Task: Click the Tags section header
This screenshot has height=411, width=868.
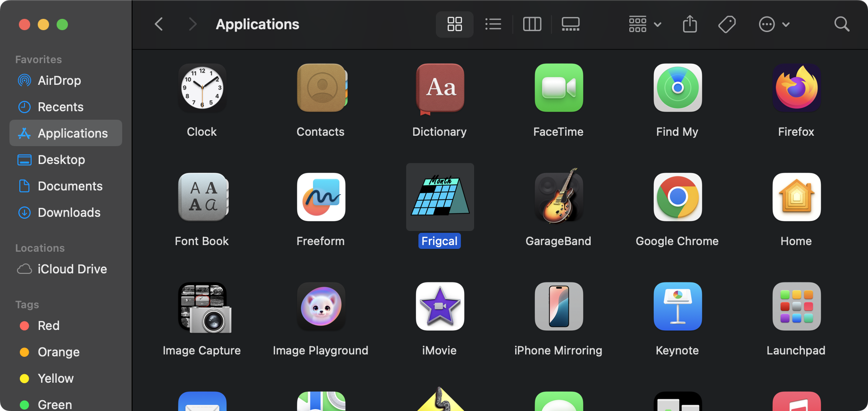Action: 27,304
